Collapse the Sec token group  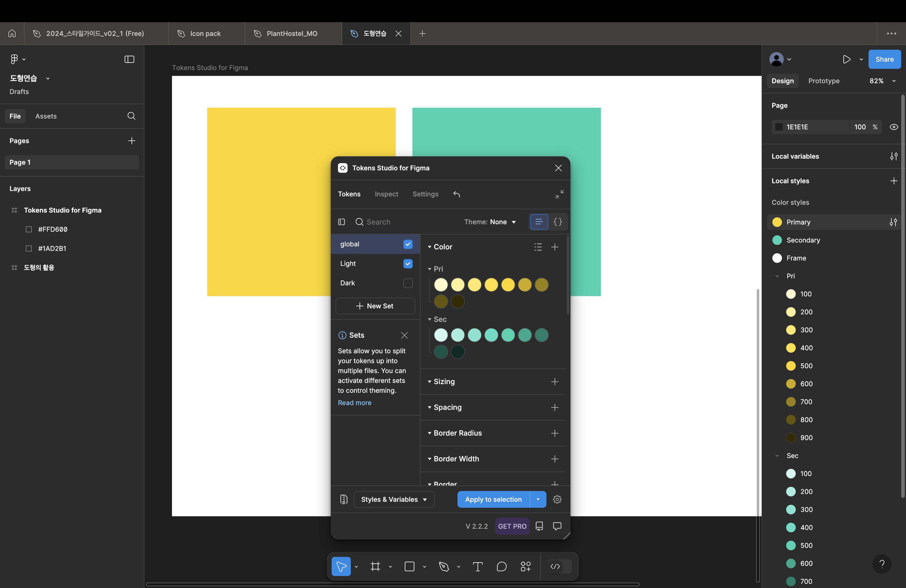430,319
